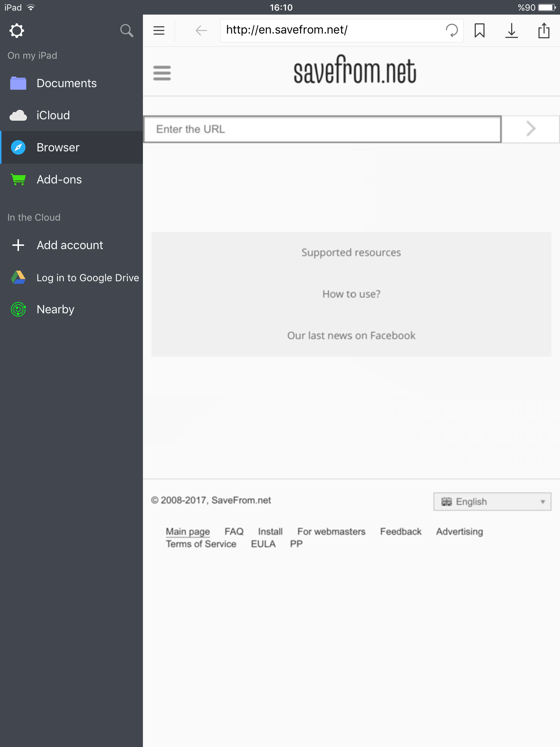Tap the share icon in the toolbar
This screenshot has width=560, height=747.
pyautogui.click(x=544, y=30)
